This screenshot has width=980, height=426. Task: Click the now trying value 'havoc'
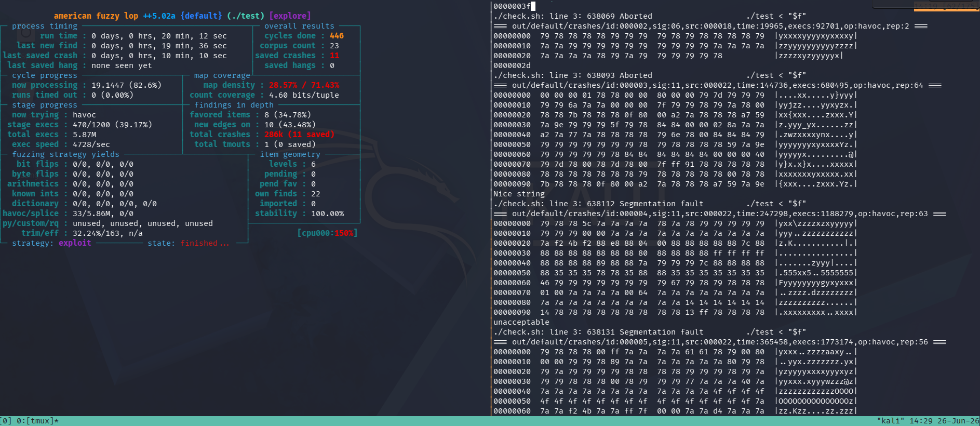click(x=84, y=115)
